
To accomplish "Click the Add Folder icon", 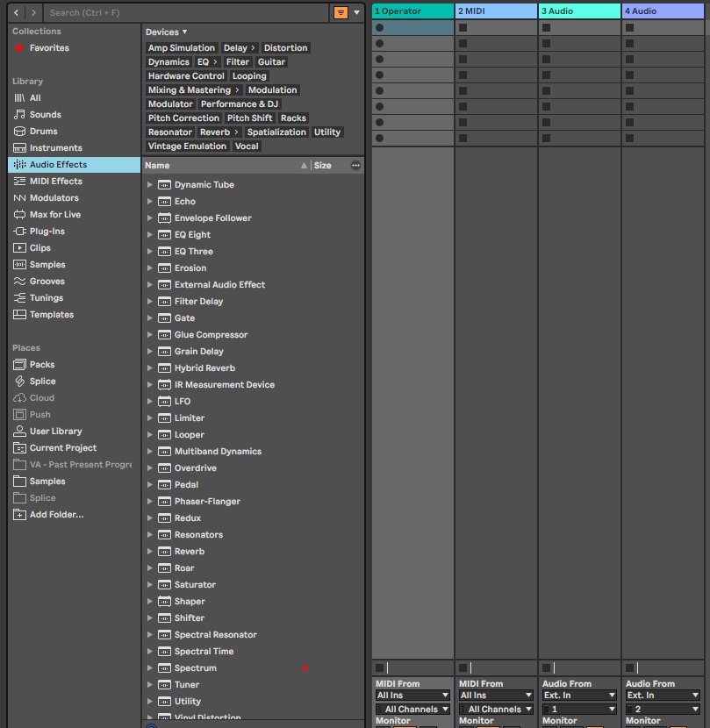I will [x=19, y=515].
